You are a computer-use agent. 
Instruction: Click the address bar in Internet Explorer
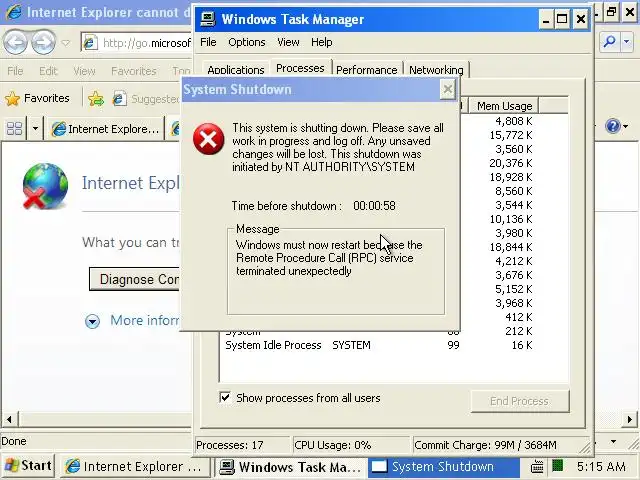coord(136,43)
